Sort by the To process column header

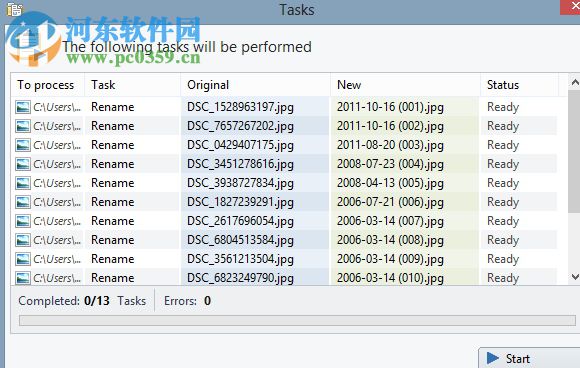48,85
